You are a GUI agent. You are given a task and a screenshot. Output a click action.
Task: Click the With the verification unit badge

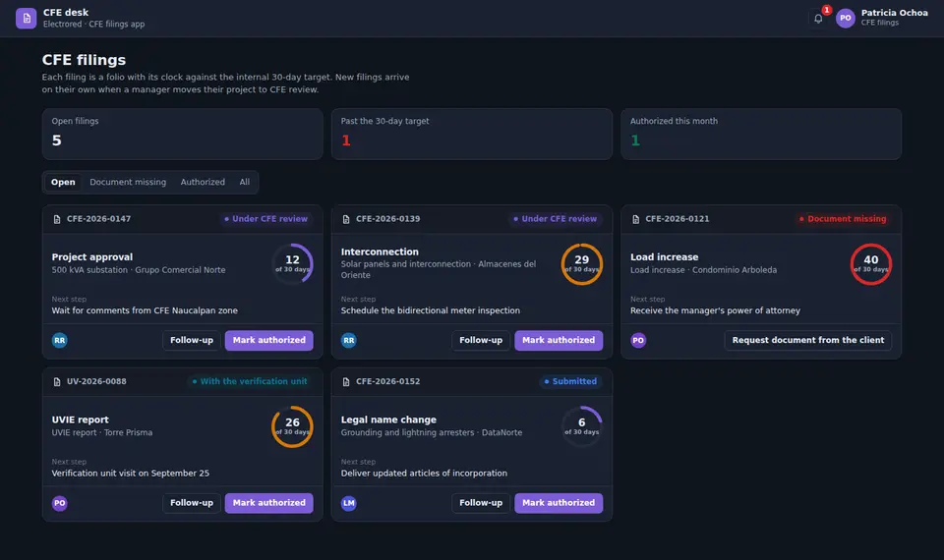tap(249, 381)
